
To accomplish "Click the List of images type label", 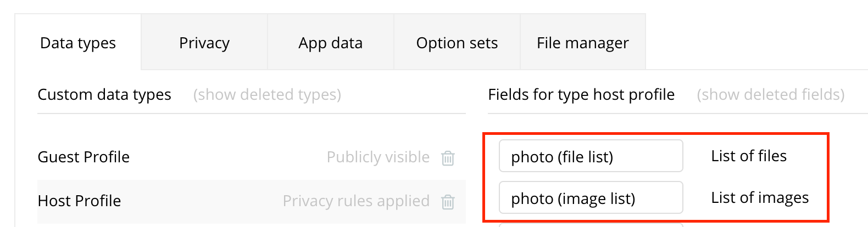I will [x=760, y=198].
